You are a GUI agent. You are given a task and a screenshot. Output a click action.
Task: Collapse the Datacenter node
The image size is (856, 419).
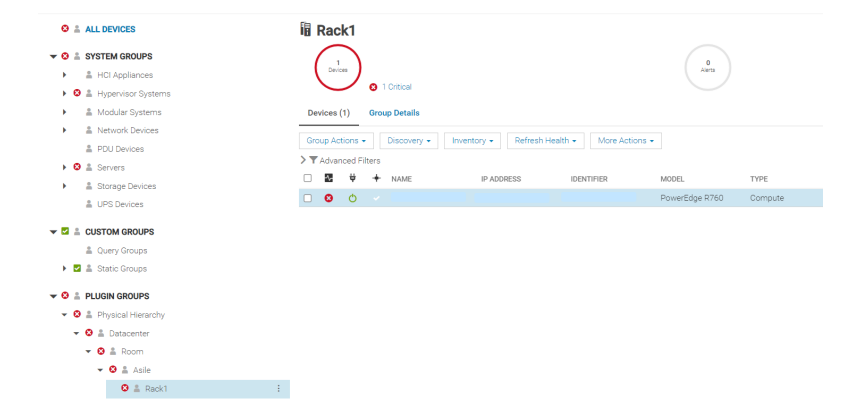point(77,333)
